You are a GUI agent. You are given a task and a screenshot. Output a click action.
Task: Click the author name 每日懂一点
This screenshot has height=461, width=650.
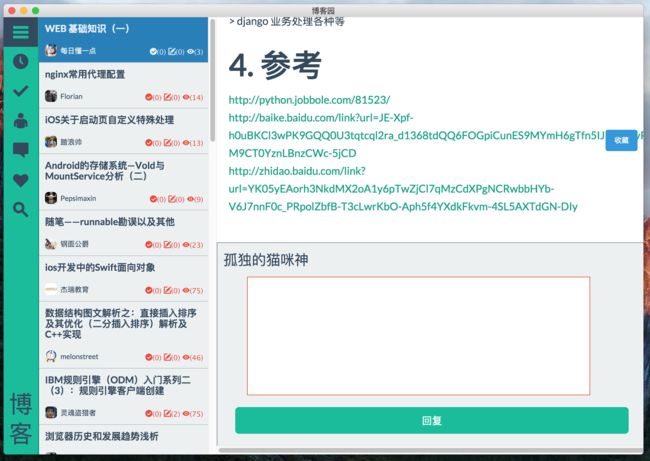pos(78,51)
